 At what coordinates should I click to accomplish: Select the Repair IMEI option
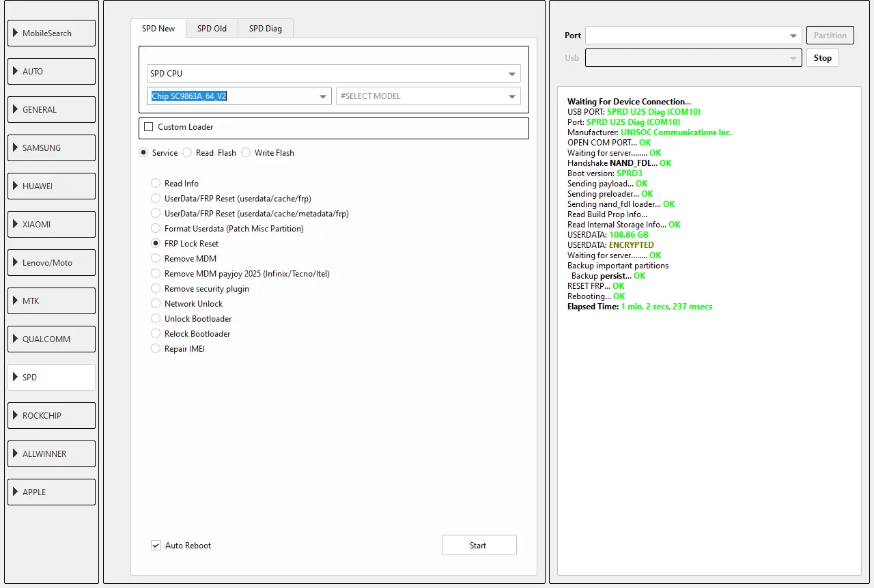coord(156,349)
